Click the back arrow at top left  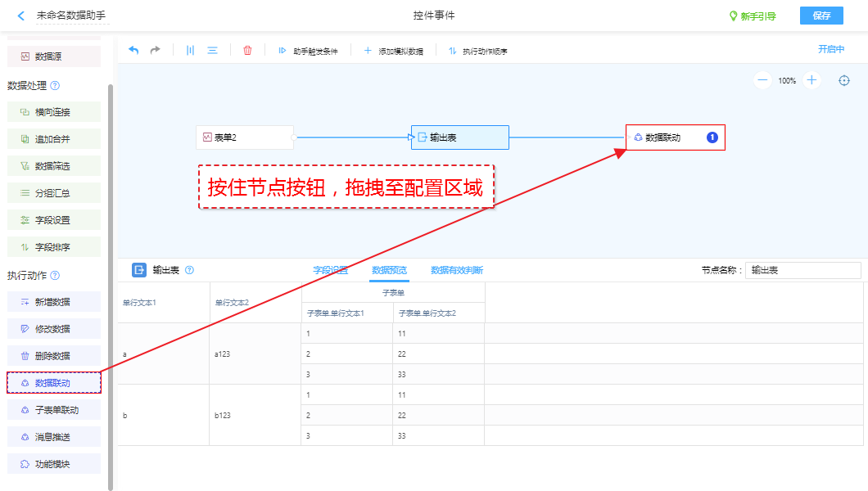21,16
